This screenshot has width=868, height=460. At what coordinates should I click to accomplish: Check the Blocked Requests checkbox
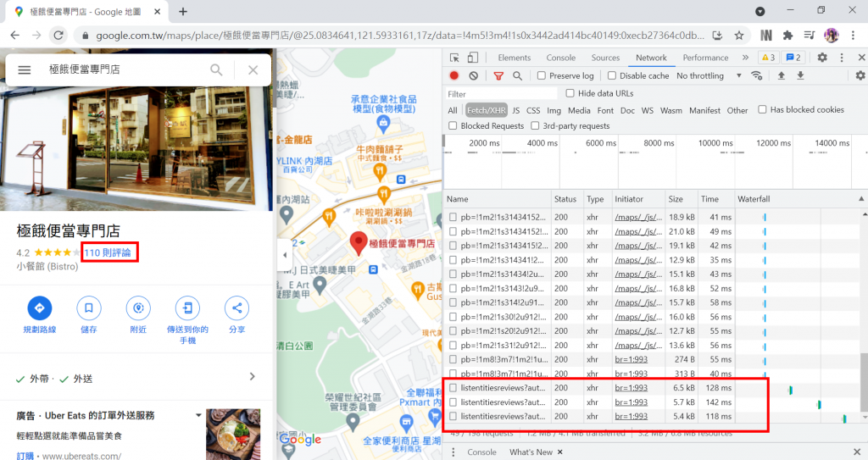coord(453,125)
